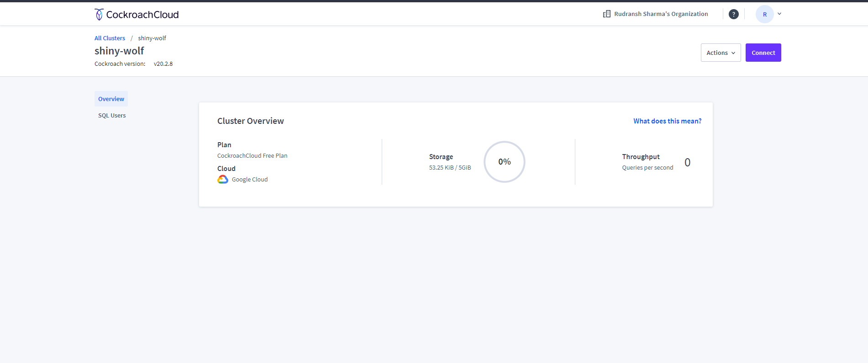Click the Queries per second text
The width and height of the screenshot is (868, 363).
coord(647,168)
